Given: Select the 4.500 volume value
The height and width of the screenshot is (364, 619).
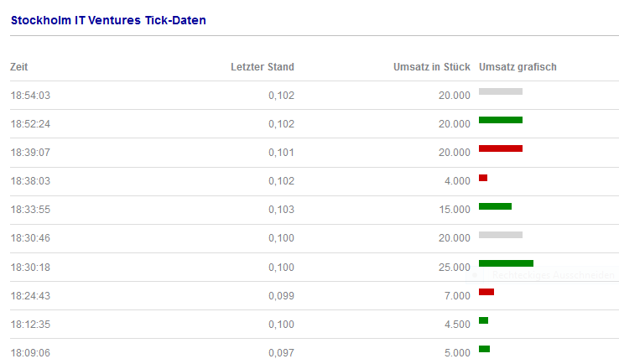Looking at the screenshot, I should (x=456, y=325).
